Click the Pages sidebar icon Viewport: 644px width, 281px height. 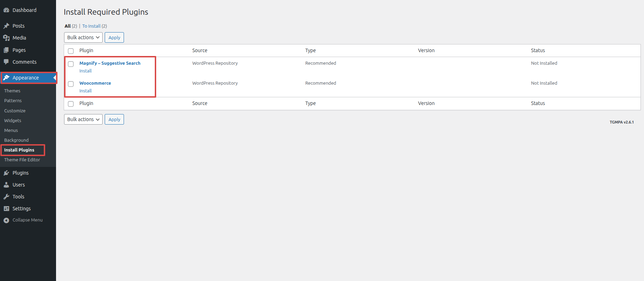(6, 50)
